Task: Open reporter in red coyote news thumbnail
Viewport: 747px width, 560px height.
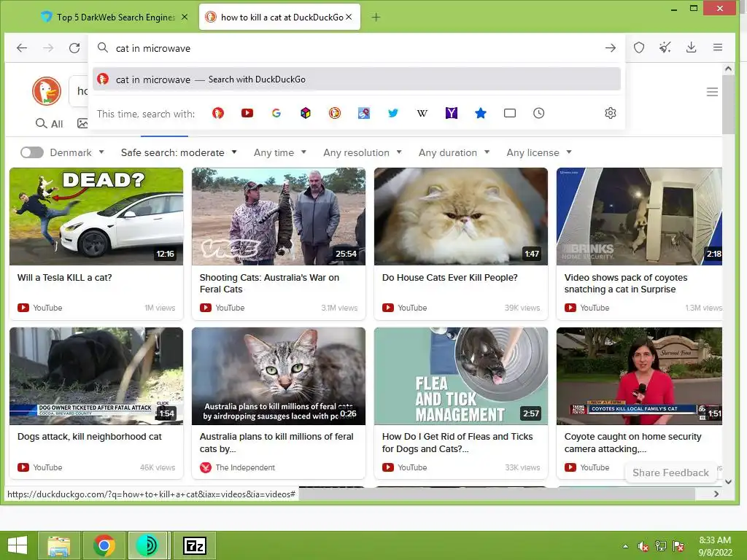Action: pos(639,376)
